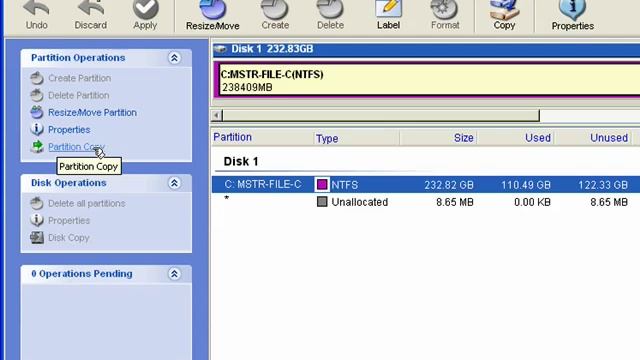
Task: Click the Disk 1 drive icon in header
Action: [220, 49]
